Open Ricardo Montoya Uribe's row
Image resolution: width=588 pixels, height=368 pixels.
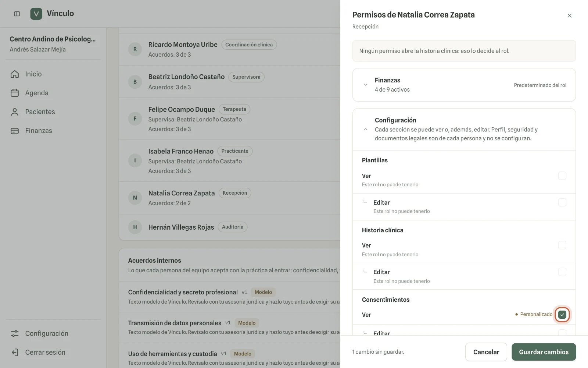229,49
